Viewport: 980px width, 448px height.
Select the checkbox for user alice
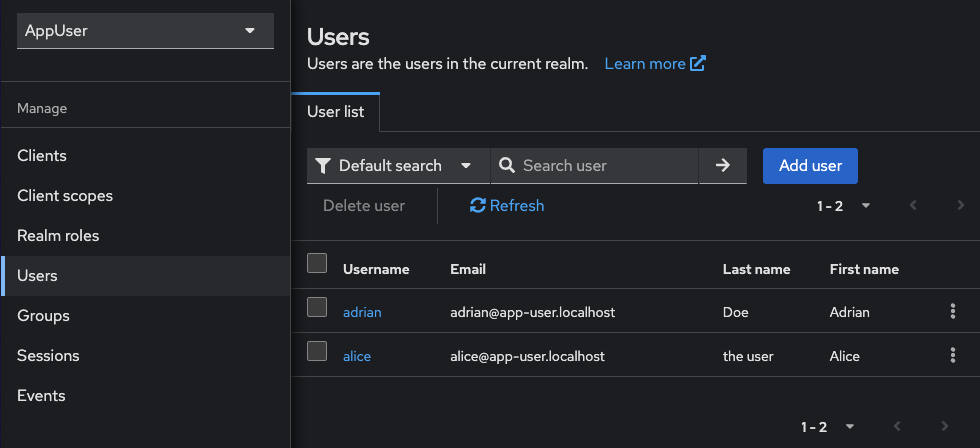click(317, 351)
